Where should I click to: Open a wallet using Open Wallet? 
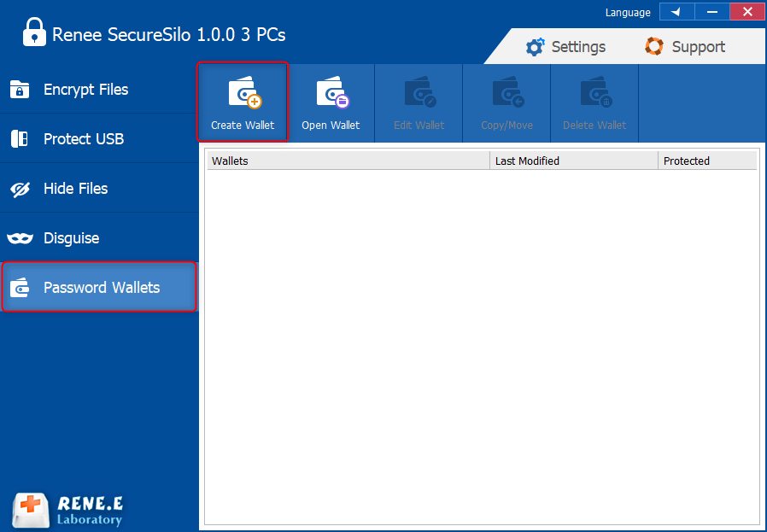(x=331, y=93)
